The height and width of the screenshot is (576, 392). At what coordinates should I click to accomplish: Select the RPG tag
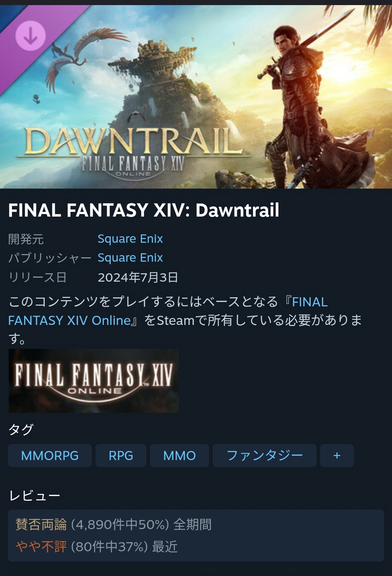[x=121, y=455]
